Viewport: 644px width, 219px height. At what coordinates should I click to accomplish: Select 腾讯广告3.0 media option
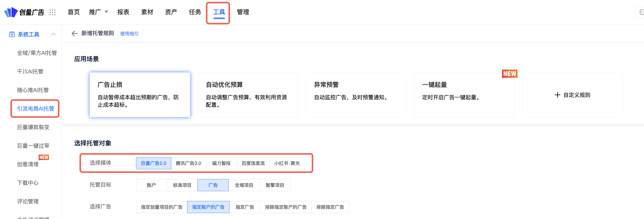pyautogui.click(x=189, y=163)
